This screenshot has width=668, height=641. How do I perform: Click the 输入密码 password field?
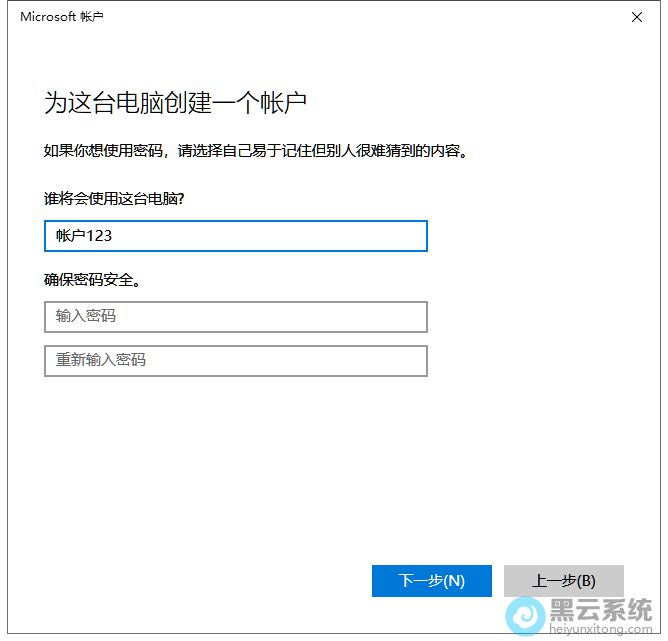pyautogui.click(x=235, y=316)
